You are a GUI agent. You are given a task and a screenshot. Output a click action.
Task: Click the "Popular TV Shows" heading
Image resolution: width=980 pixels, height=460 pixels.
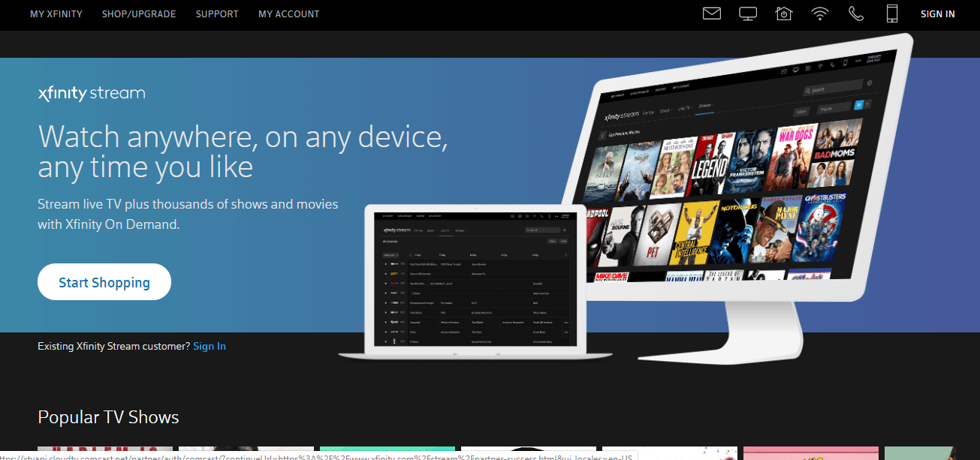point(108,417)
